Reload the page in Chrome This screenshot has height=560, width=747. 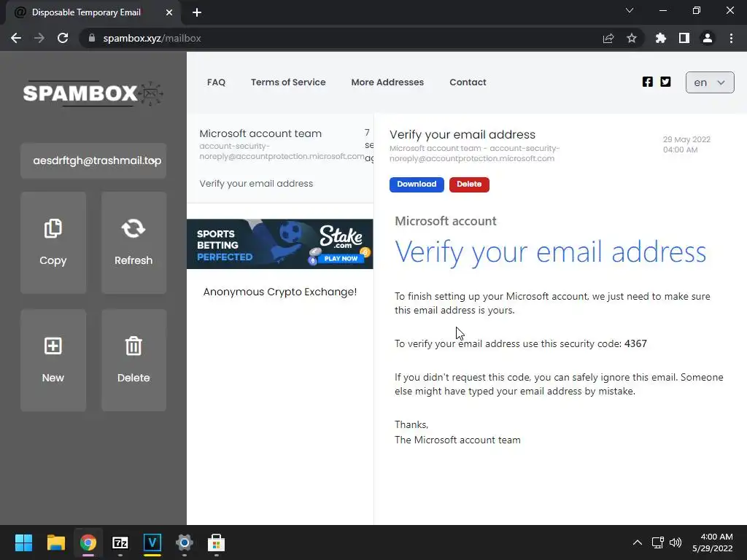pos(63,38)
